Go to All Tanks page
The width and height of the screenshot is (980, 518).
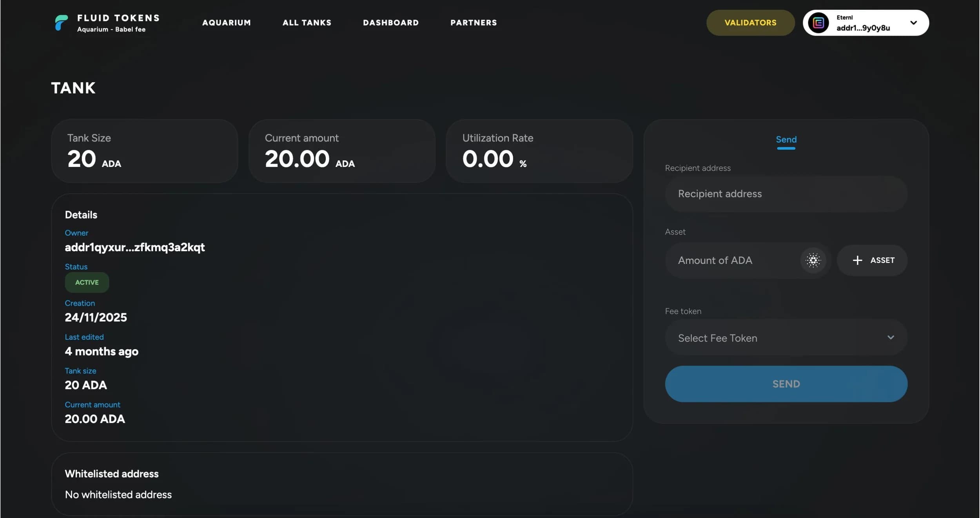pyautogui.click(x=307, y=23)
